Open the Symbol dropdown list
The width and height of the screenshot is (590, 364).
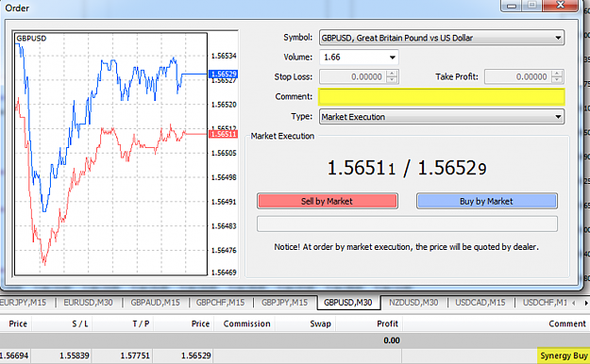click(442, 38)
